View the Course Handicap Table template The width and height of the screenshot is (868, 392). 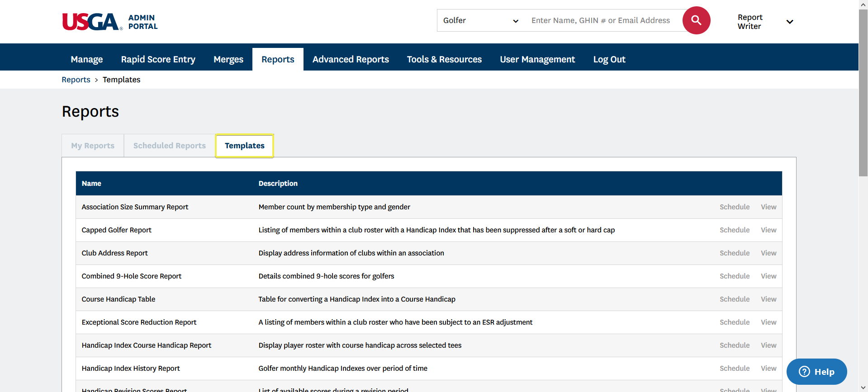(x=768, y=299)
